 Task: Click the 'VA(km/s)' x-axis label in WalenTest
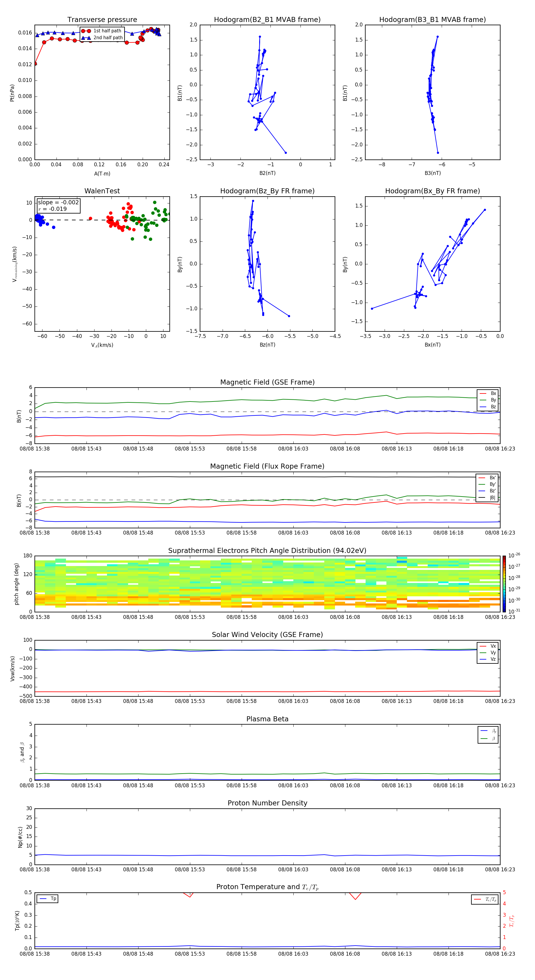click(102, 345)
